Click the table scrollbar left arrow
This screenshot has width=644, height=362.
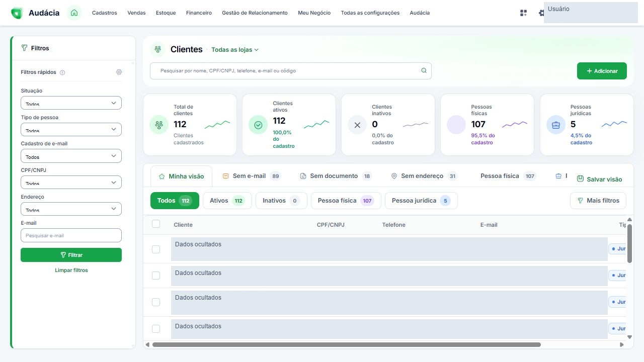[147, 345]
